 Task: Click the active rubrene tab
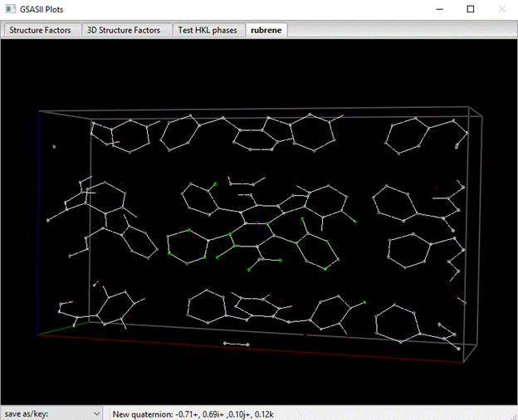266,30
